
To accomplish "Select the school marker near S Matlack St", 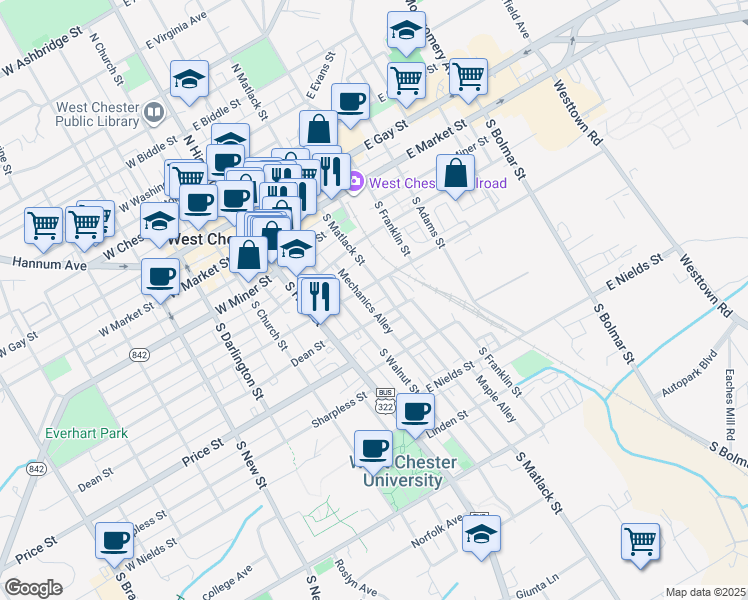I will [296, 251].
